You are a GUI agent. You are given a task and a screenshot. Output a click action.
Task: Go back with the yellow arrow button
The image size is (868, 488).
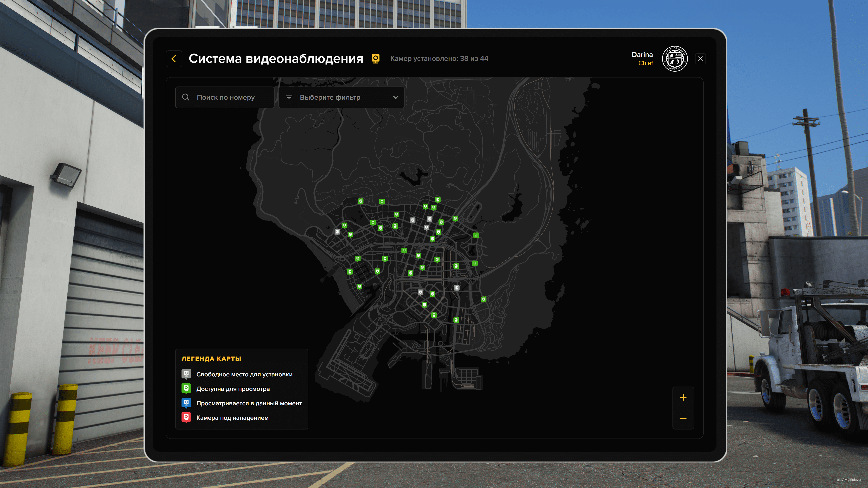(x=174, y=59)
